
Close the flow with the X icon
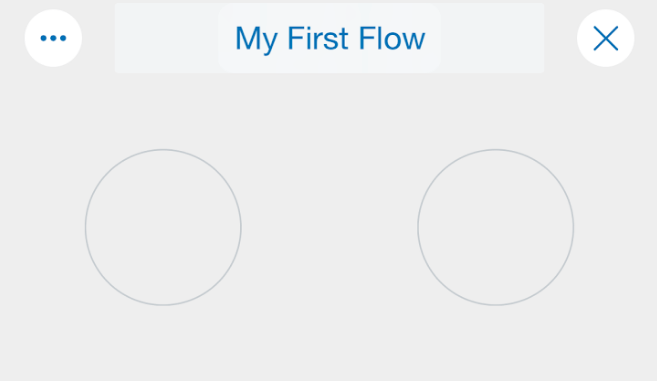[x=605, y=38]
